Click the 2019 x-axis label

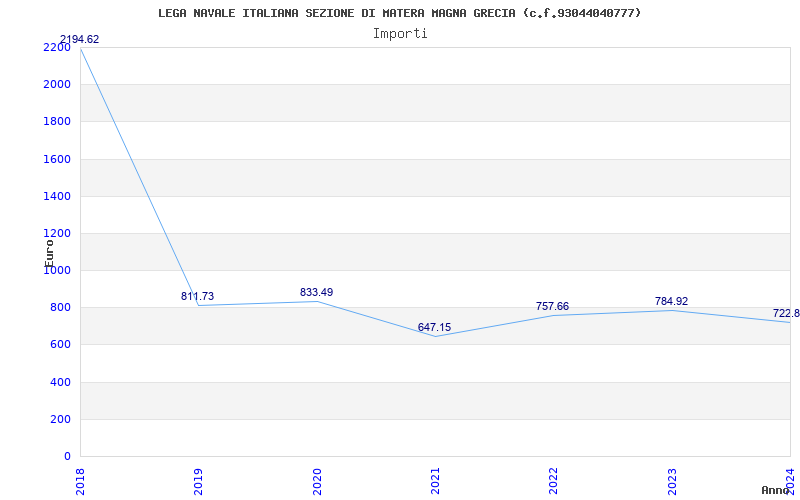198,482
